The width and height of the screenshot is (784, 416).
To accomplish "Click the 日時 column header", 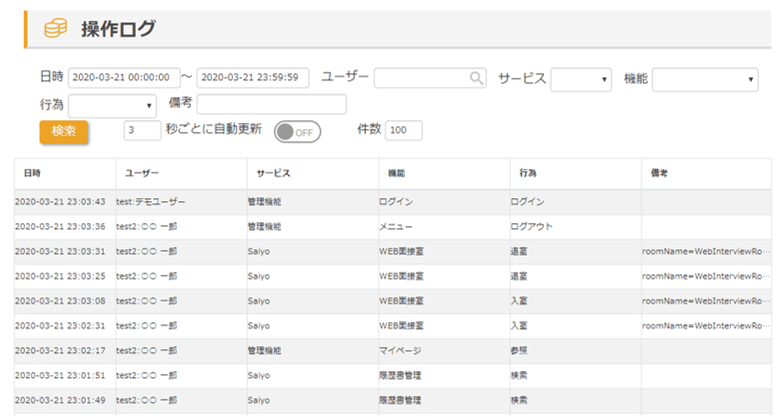I will coord(34,173).
